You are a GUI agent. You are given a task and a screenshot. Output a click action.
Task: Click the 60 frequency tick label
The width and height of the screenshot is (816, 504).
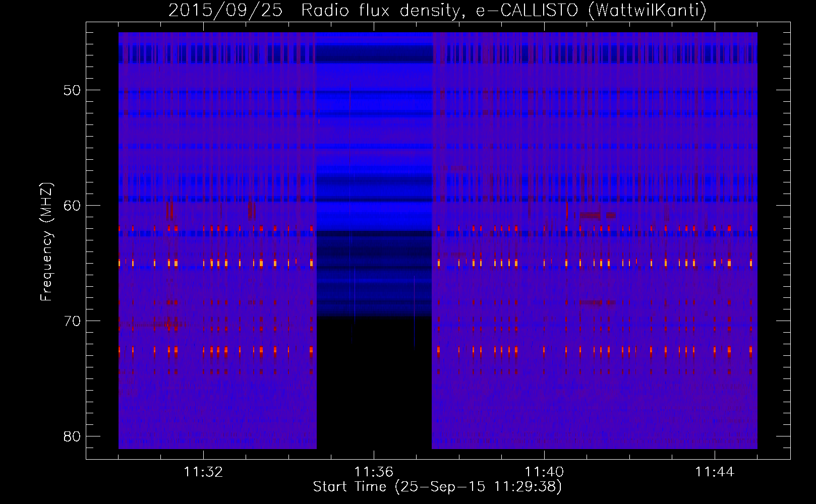tap(72, 206)
